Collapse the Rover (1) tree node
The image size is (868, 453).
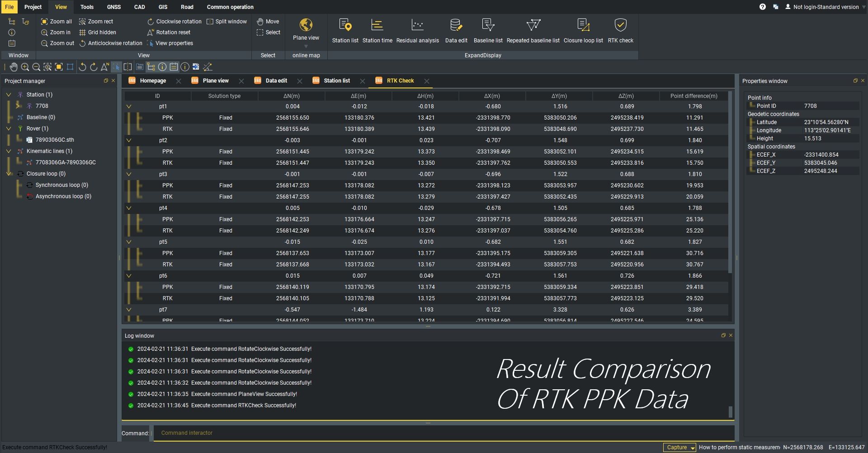coord(9,129)
